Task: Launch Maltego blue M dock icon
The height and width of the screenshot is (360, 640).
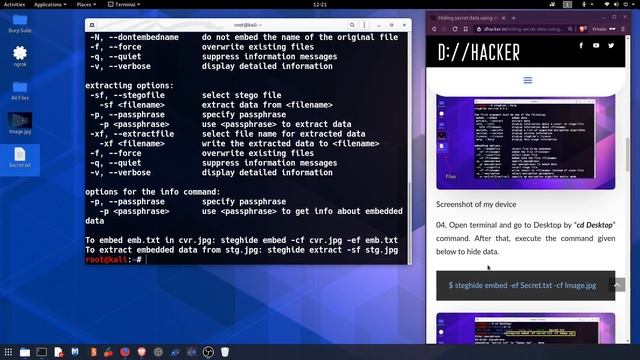Action: [x=75, y=352]
